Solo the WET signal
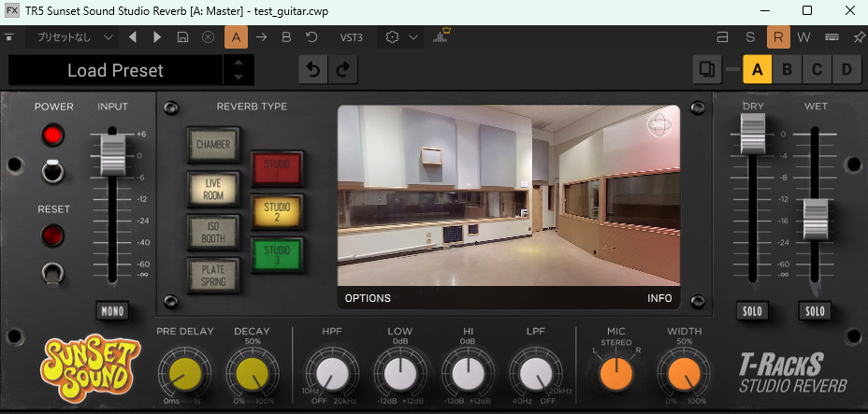Image resolution: width=868 pixels, height=414 pixels. pos(815,310)
